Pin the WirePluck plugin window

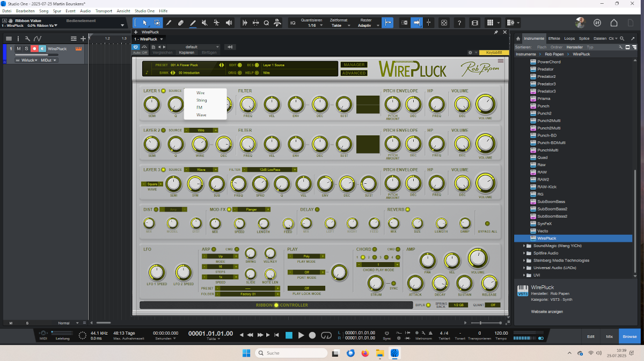pos(496,32)
